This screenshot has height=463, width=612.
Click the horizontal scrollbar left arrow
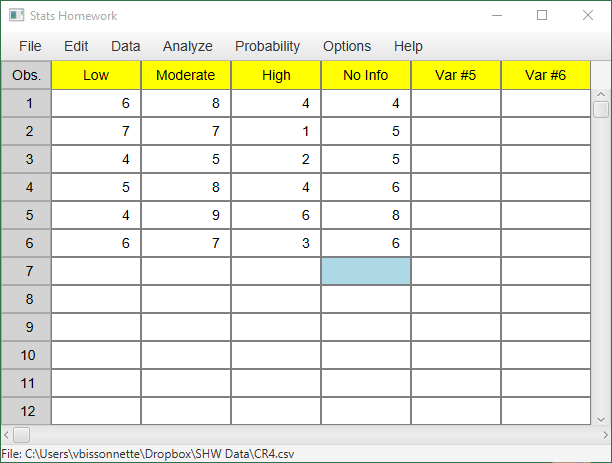6,435
